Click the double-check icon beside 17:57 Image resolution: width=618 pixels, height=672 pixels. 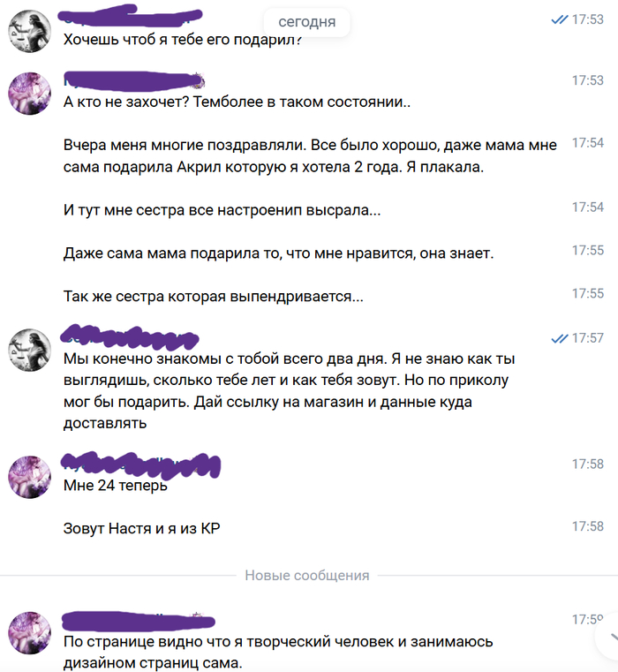[x=559, y=338]
